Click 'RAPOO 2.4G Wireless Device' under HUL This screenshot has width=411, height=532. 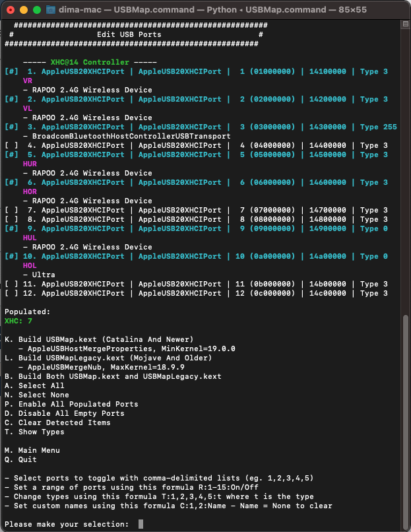(x=88, y=248)
